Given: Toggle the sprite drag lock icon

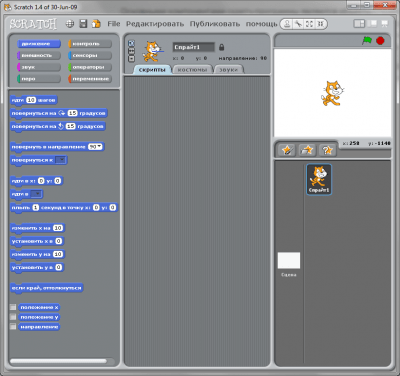Looking at the screenshot, I should coord(221,47).
